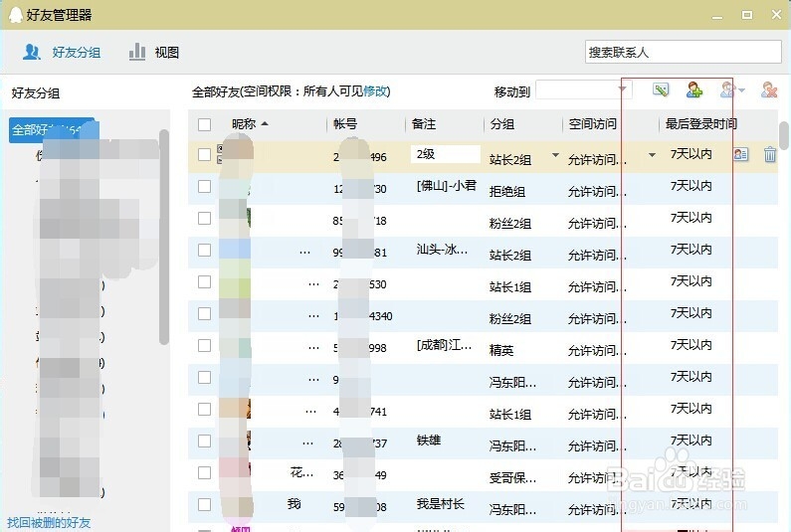Click the [成都]江... remark cell
791x532 pixels.
(x=444, y=345)
